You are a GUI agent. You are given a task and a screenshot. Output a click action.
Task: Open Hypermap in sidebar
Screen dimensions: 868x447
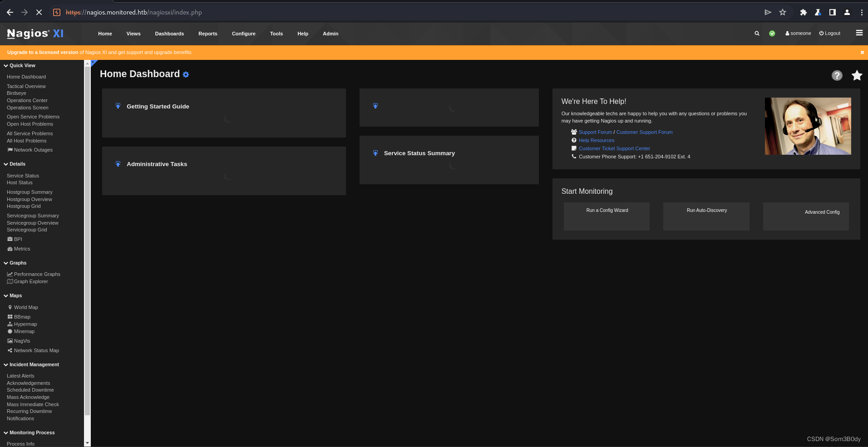pos(22,324)
